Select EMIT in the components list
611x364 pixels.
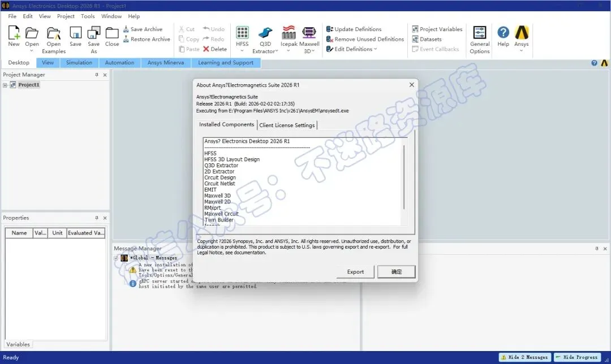tap(210, 190)
